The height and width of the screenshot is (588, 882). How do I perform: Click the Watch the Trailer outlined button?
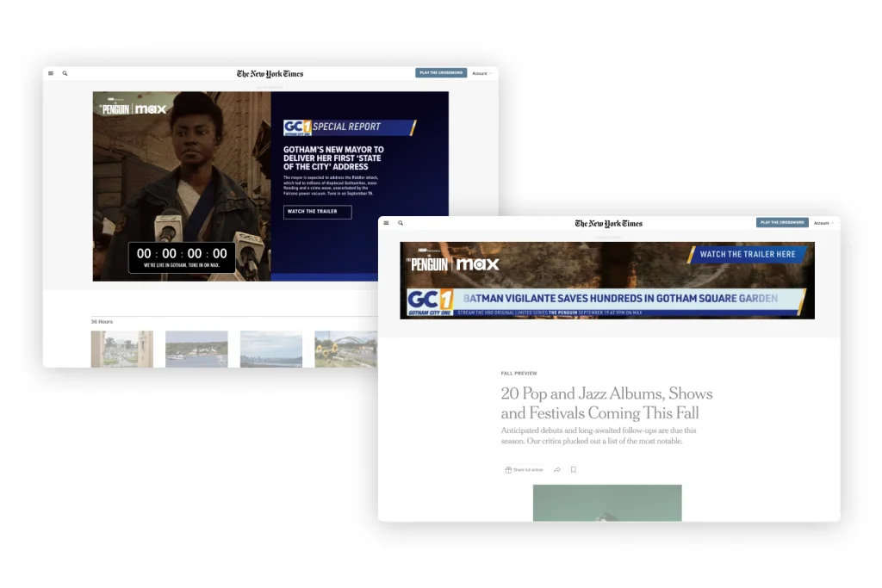[x=317, y=212]
